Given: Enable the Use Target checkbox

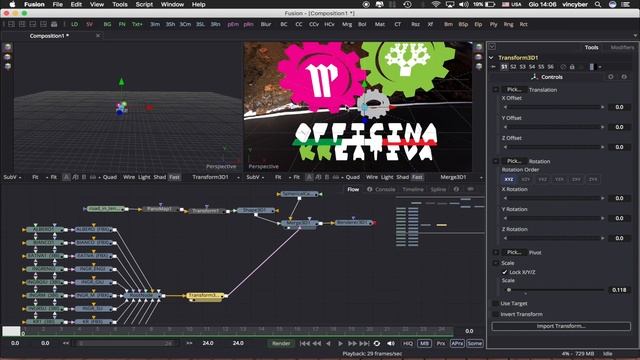Looking at the screenshot, I should [x=495, y=303].
